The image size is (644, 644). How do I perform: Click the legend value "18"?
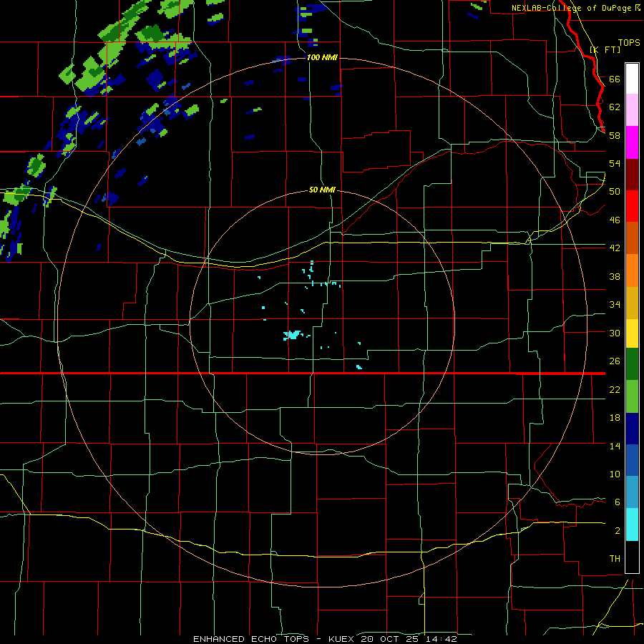pyautogui.click(x=615, y=418)
